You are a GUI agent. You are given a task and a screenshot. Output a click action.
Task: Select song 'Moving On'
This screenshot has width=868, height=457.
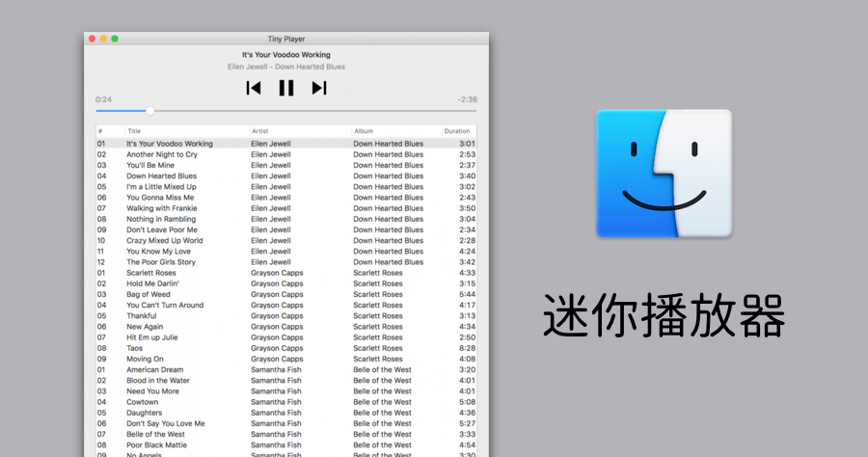click(145, 359)
